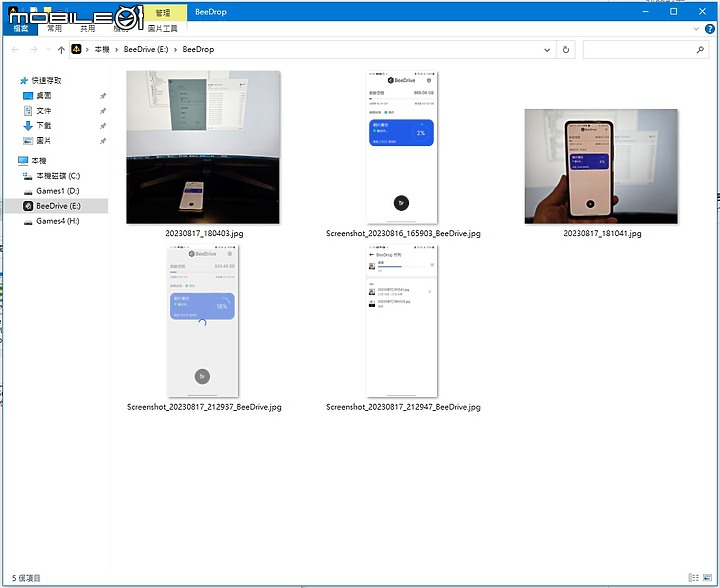Screen dimensions: 720x588
Task: Minimize the BeeDrop window
Action: point(646,11)
